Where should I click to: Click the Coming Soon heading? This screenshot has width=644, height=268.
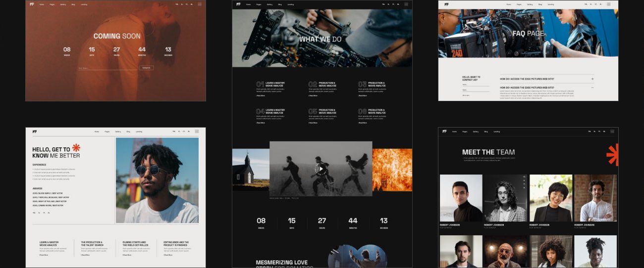pos(117,36)
